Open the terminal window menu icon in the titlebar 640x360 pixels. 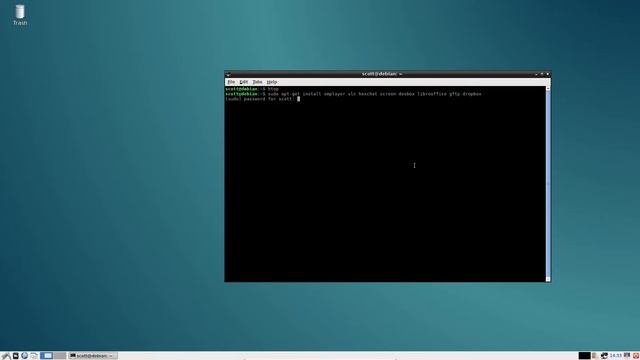[228, 74]
